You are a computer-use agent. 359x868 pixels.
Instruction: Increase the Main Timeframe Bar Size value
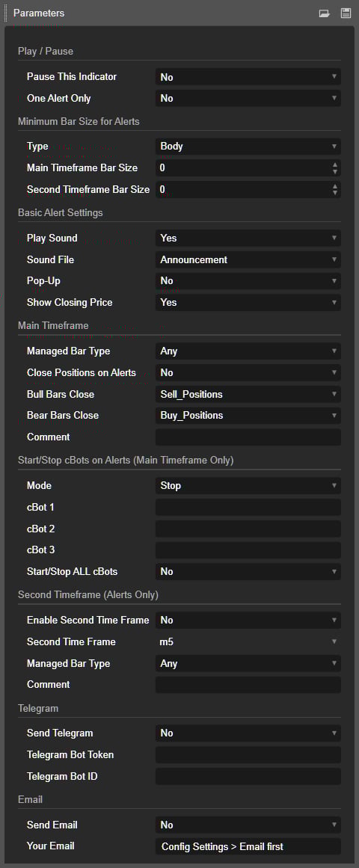point(334,165)
